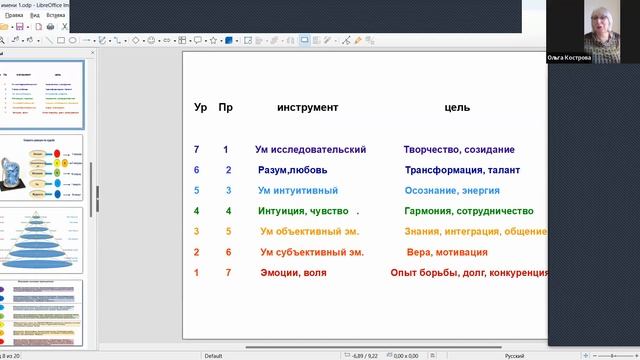The width and height of the screenshot is (640, 360).
Task: Click the fit slide to window icon
Action: click(x=586, y=356)
